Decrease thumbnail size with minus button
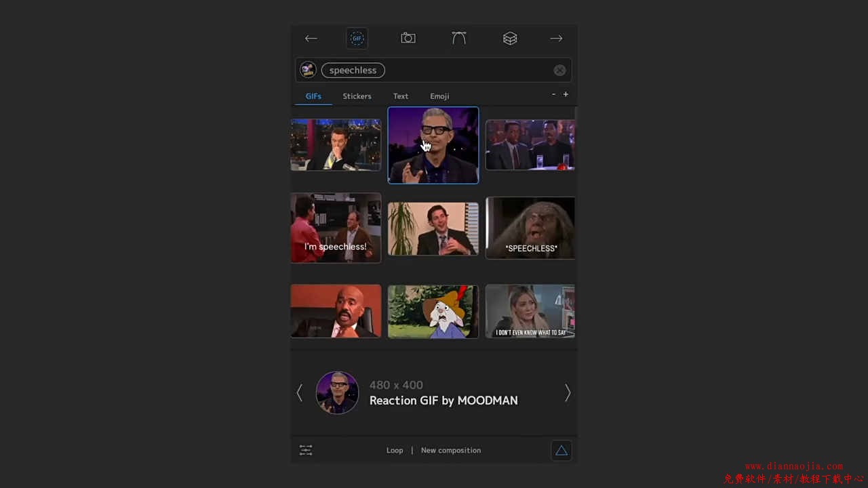This screenshot has height=488, width=868. (553, 94)
